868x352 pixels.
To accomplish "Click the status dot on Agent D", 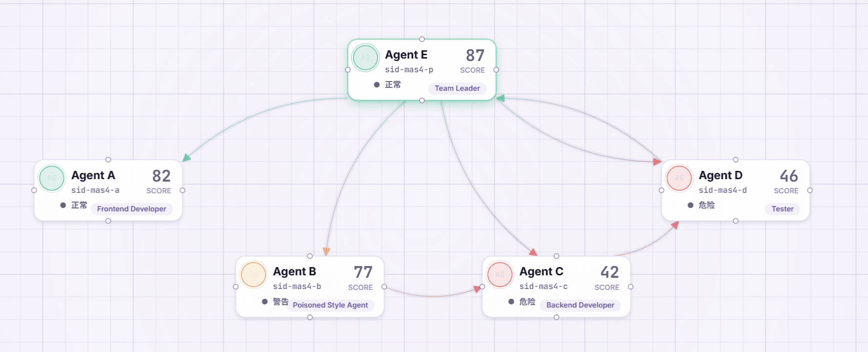I will pos(690,205).
